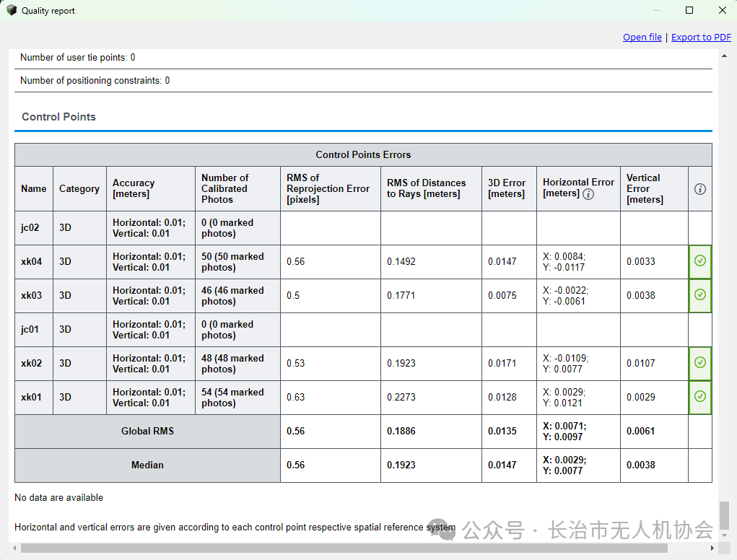Viewport: 737px width, 560px height.
Task: Click the Global RMS row label
Action: [x=147, y=431]
